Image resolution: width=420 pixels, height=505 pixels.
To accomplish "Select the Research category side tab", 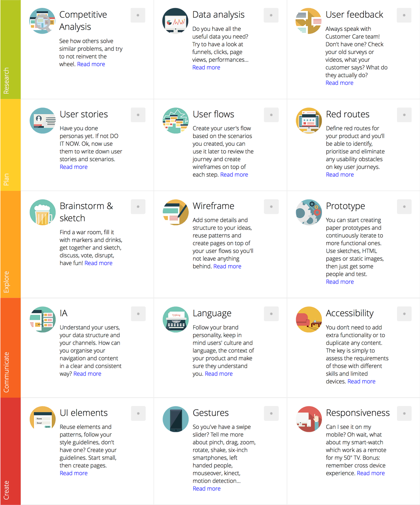I will pos(10,49).
